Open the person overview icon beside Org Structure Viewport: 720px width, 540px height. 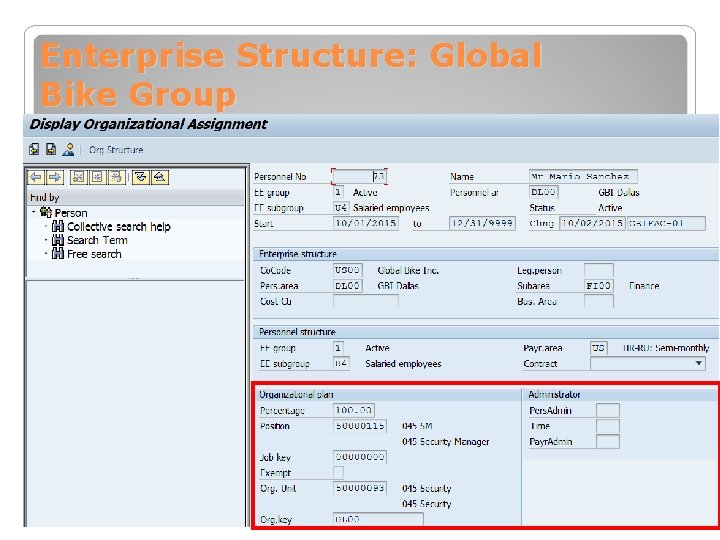(x=68, y=149)
